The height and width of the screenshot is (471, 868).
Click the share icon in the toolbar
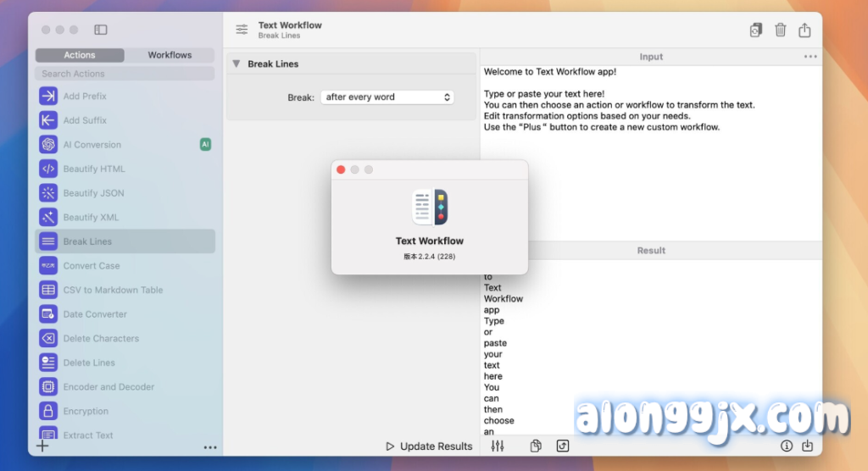point(804,30)
